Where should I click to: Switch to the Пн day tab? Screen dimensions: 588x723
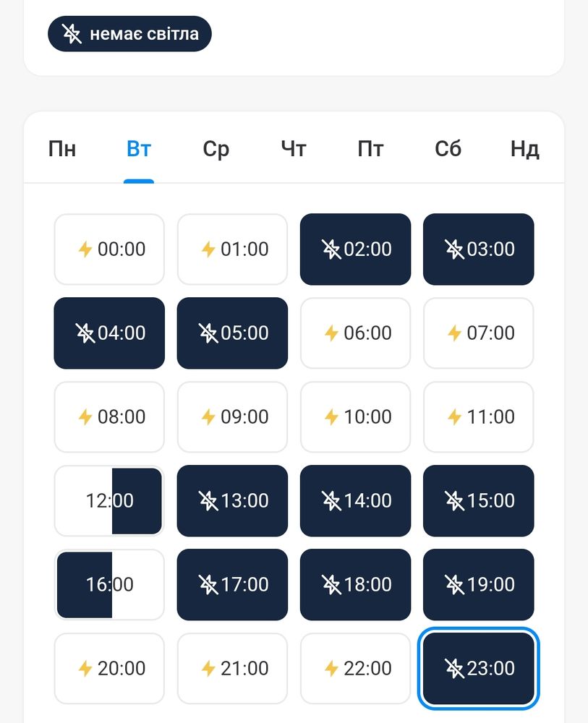point(62,150)
